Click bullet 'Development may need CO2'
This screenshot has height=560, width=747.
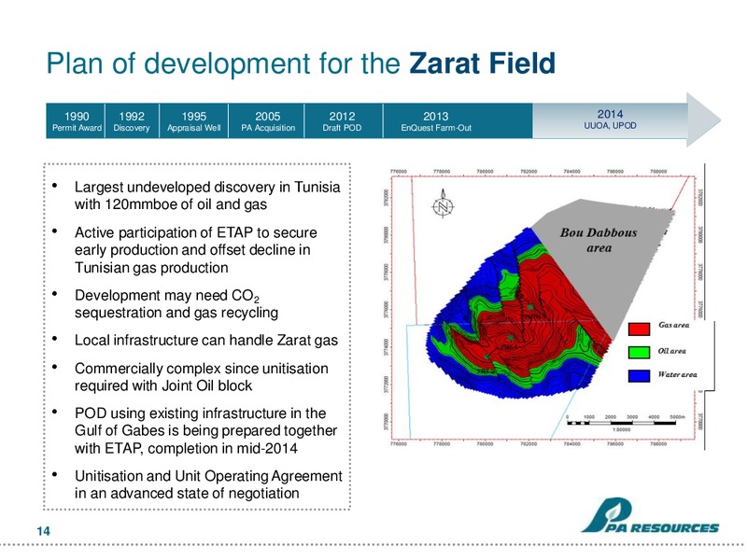click(167, 296)
